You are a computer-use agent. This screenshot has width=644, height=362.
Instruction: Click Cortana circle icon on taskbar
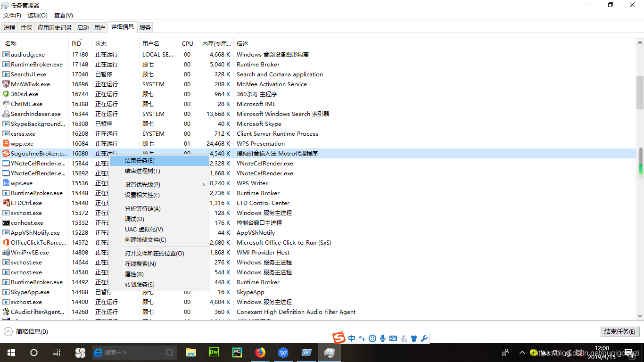pos(34,353)
